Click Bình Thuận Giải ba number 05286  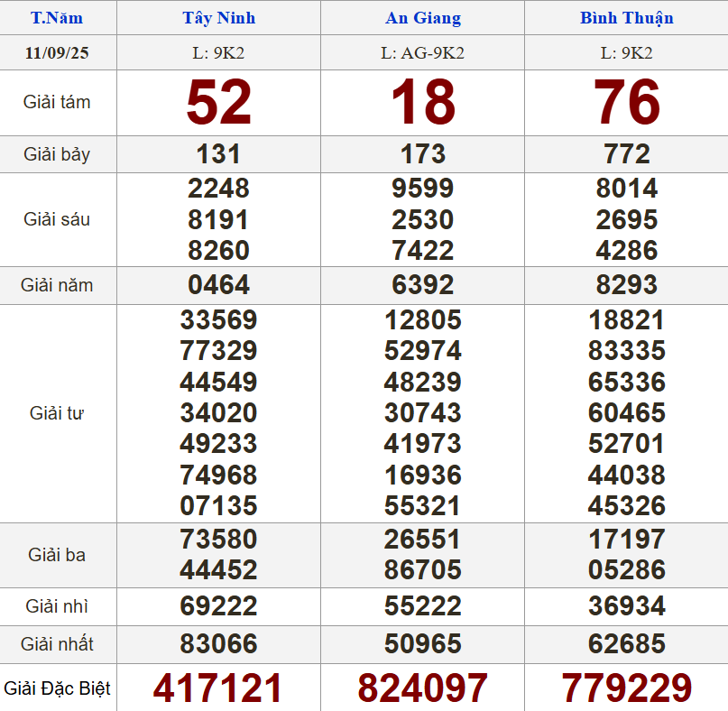(626, 570)
